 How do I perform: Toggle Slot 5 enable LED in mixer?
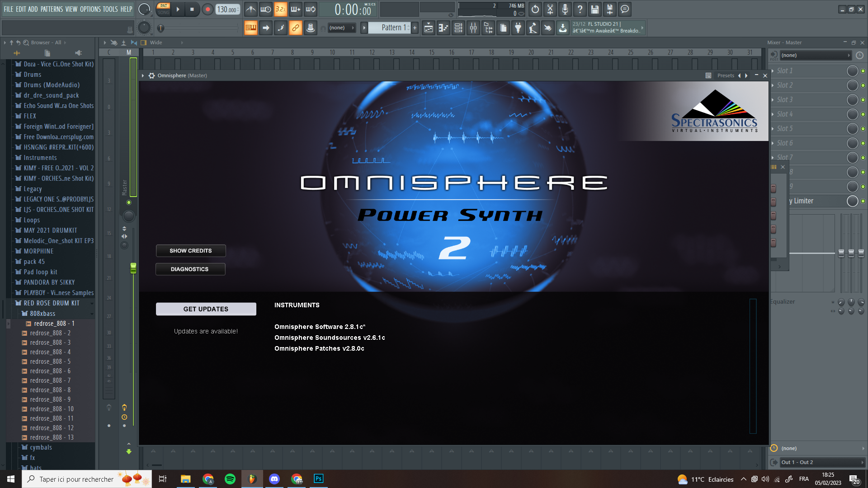click(863, 129)
